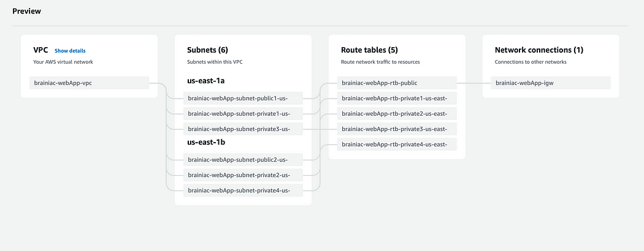
Task: Select subnet brainiac-webApp-subnet-public1
Action: coord(243,99)
